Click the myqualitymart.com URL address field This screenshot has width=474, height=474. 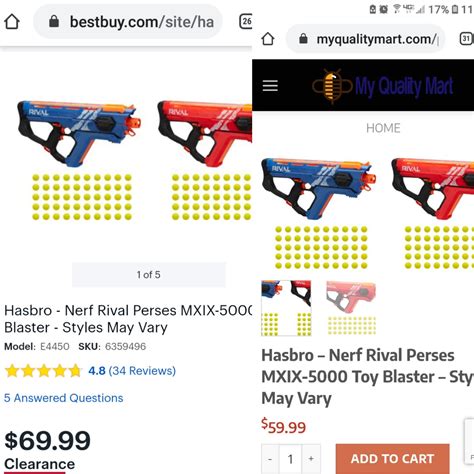pyautogui.click(x=366, y=39)
